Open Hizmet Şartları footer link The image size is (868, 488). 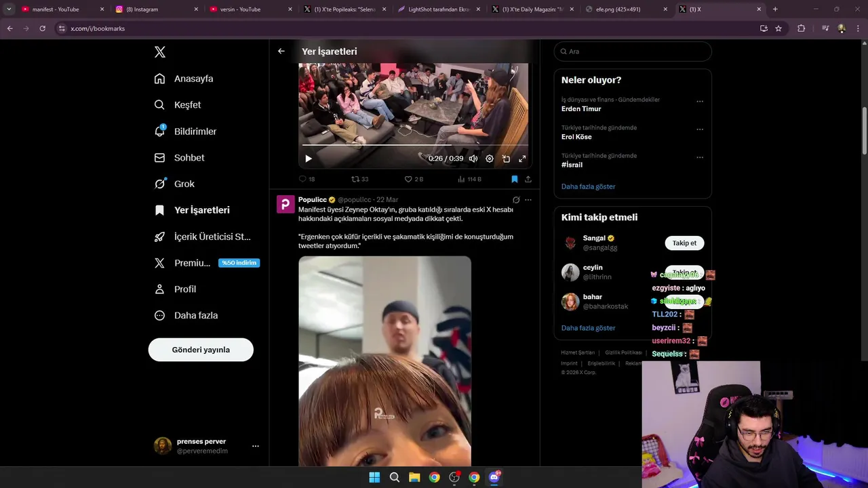(x=578, y=352)
